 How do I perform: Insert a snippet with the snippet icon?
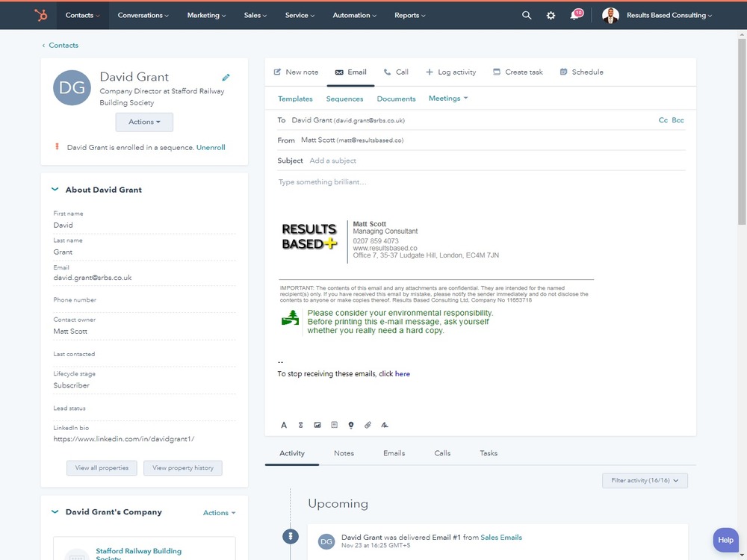[335, 426]
